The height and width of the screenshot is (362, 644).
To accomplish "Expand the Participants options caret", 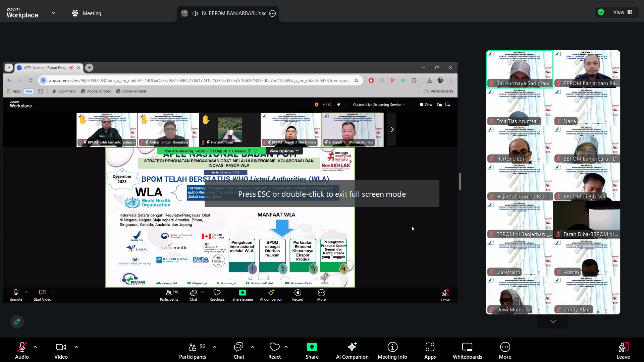I will click(x=215, y=347).
